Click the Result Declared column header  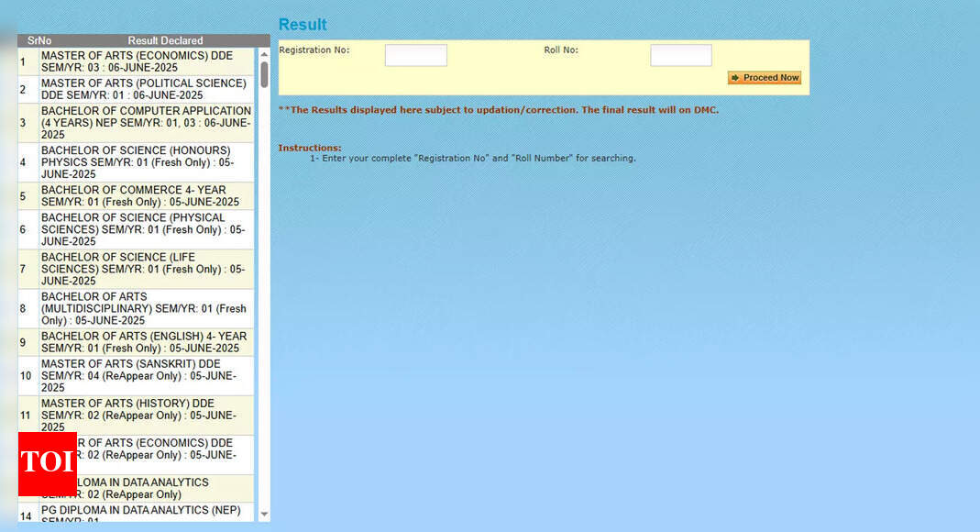[165, 40]
